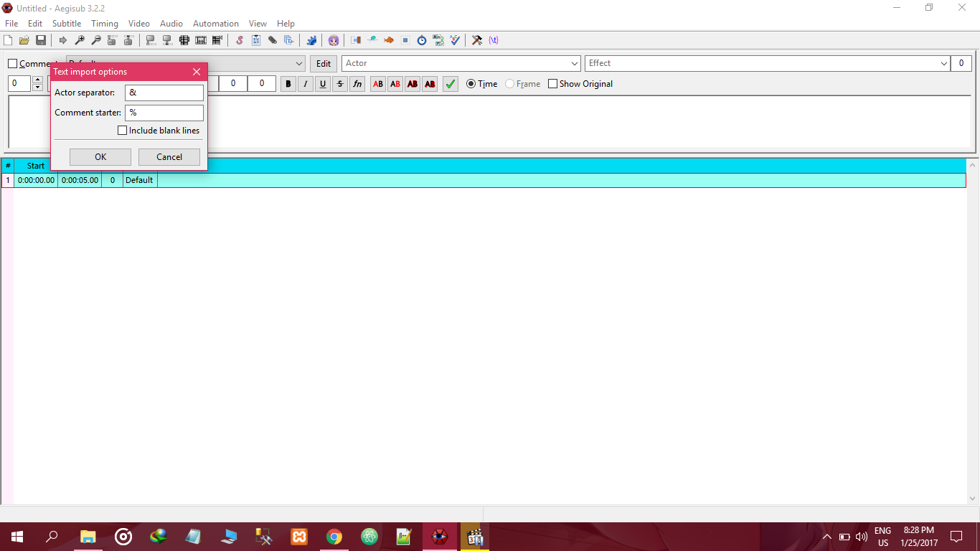Screen dimensions: 980x551
Task: Open the Automation menu
Action: [x=216, y=24]
